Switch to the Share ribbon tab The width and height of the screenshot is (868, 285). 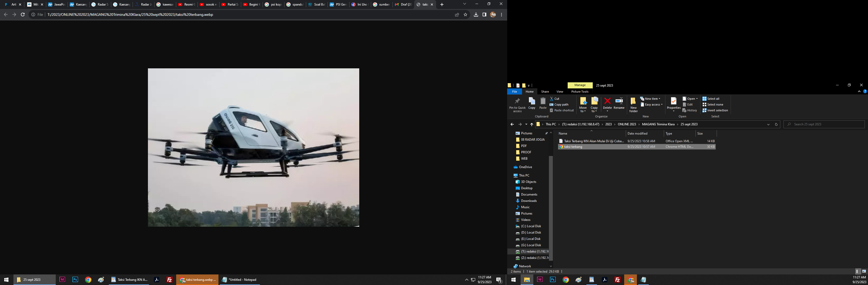545,92
